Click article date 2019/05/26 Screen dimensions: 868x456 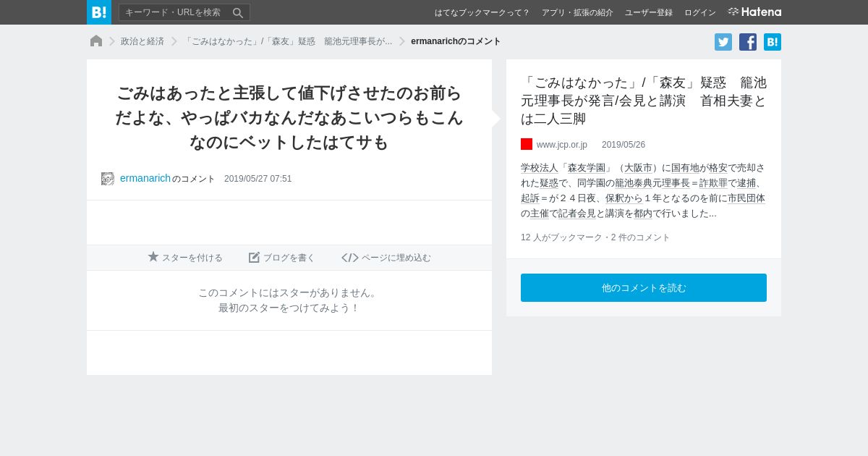624,145
